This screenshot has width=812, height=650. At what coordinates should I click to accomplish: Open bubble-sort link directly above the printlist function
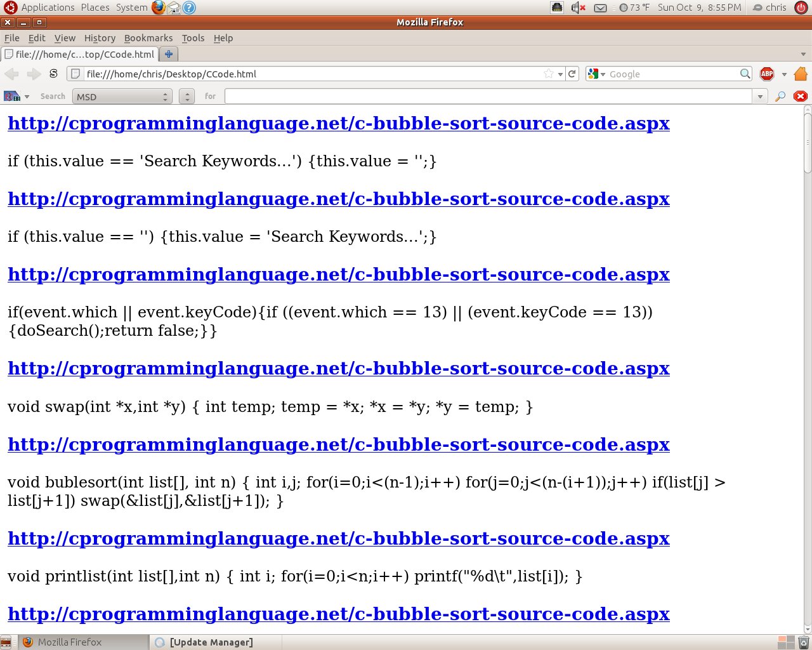[339, 539]
